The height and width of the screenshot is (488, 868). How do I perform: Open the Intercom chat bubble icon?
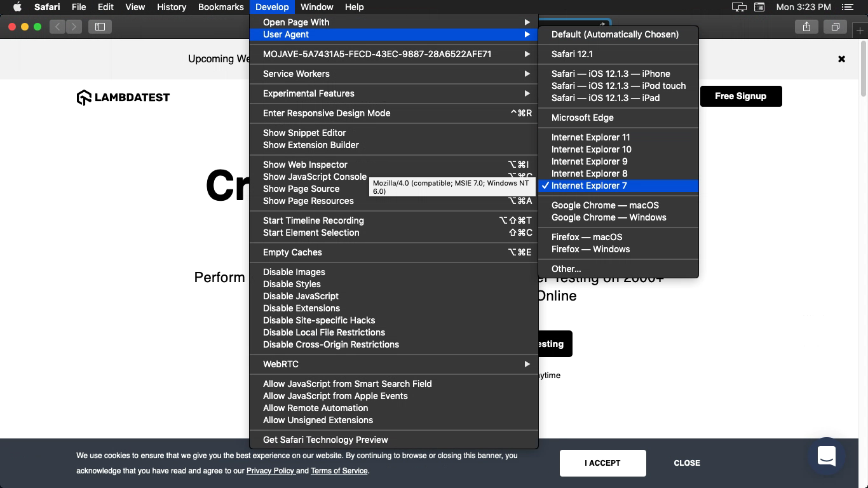tap(826, 456)
